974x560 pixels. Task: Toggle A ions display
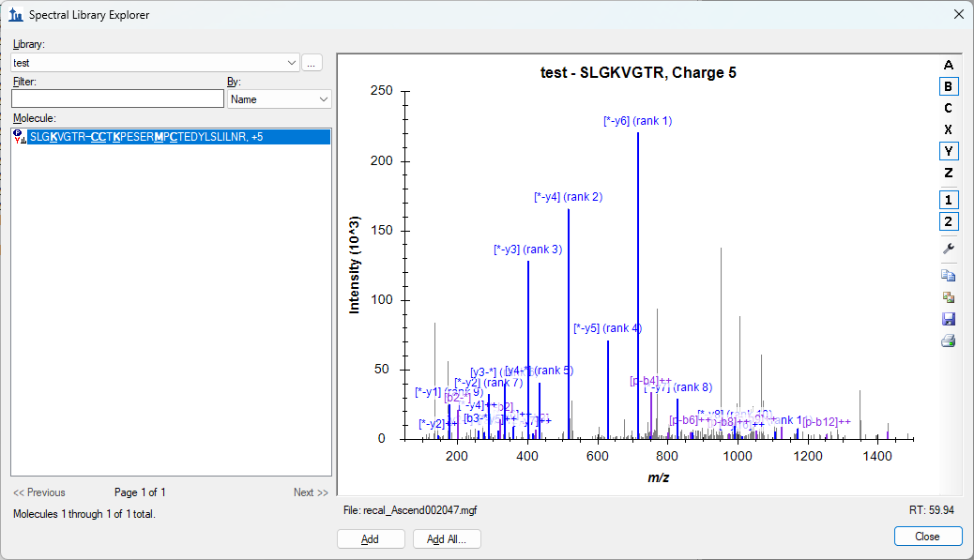[949, 65]
